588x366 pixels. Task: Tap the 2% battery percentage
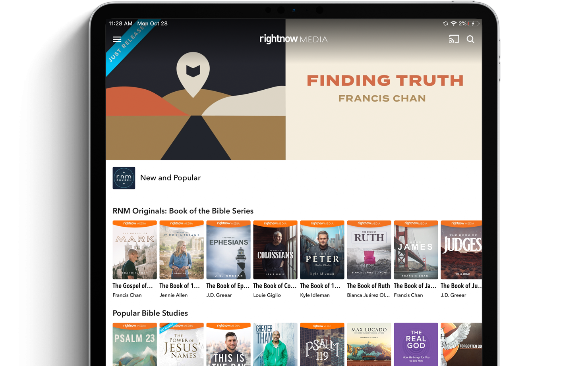click(462, 23)
